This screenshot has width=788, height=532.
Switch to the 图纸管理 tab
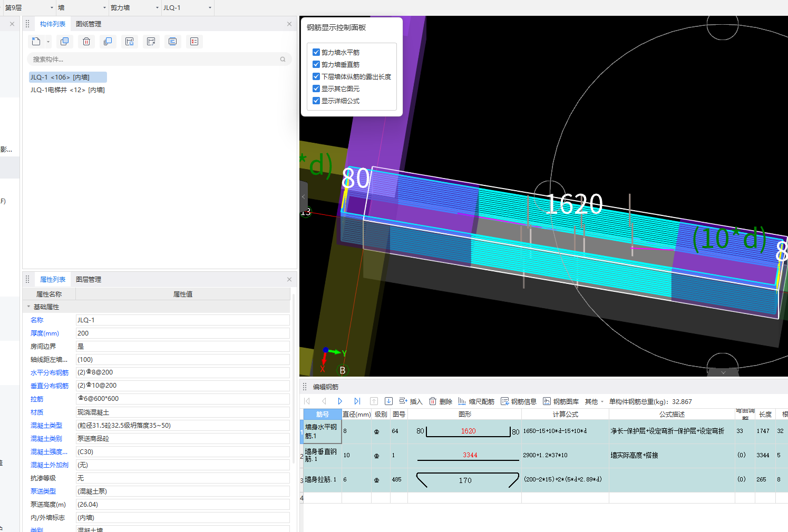(89, 24)
